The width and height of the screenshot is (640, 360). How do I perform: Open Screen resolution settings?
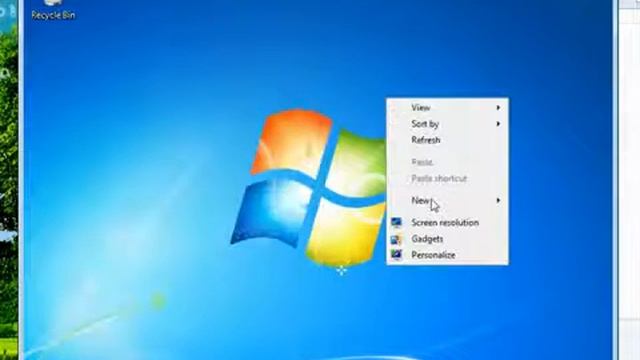tap(447, 223)
